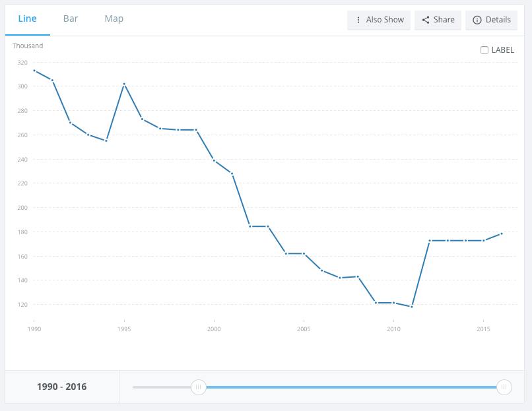Tick the LABEL checkbox
The image size is (532, 411).
[x=484, y=50]
